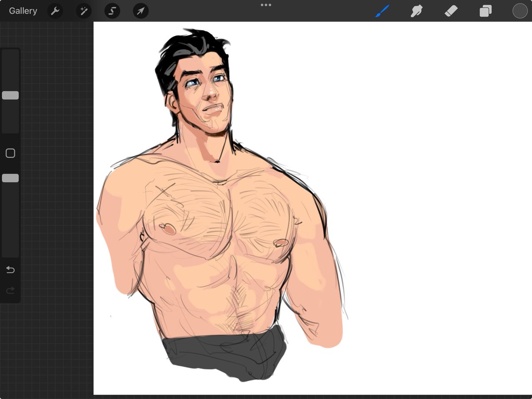Select the Eraser tool
532x399 pixels.
[451, 11]
